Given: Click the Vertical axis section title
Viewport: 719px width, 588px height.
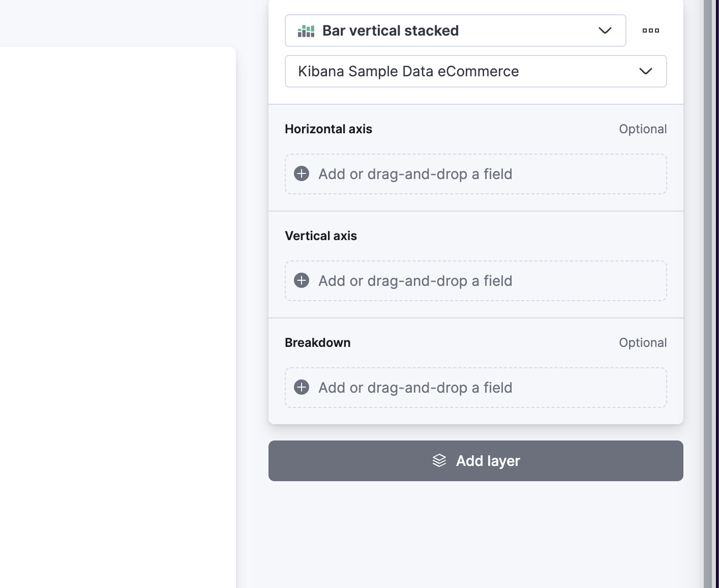Looking at the screenshot, I should pyautogui.click(x=321, y=236).
